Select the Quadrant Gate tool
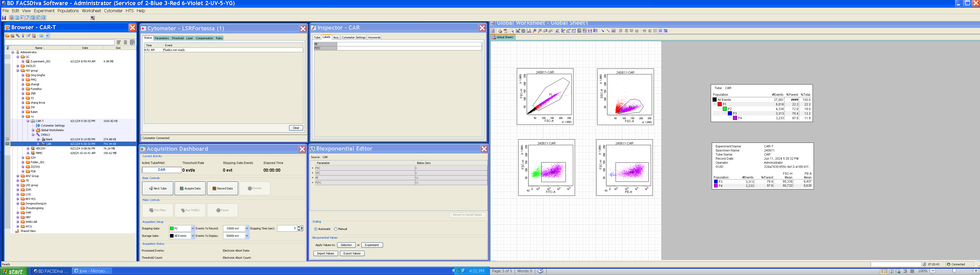 click(579, 31)
